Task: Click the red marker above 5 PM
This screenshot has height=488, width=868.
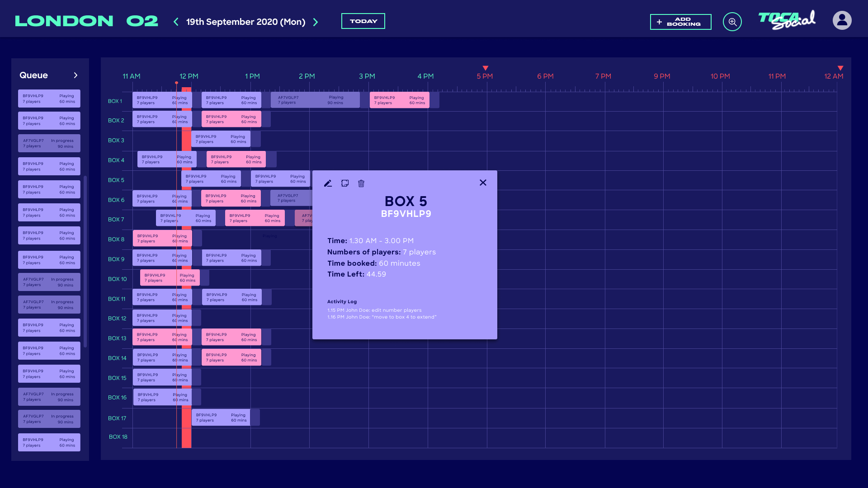Action: [485, 68]
